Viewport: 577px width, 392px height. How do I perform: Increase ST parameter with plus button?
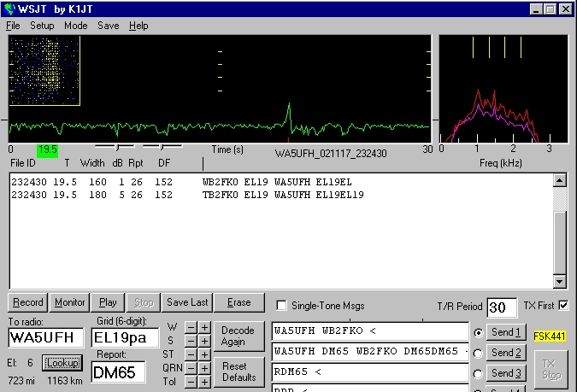pyautogui.click(x=204, y=355)
